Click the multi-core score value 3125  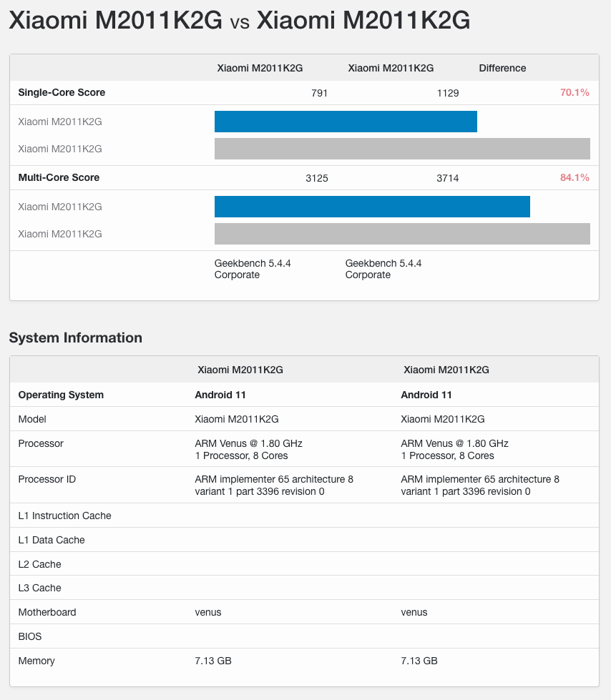[x=317, y=178]
